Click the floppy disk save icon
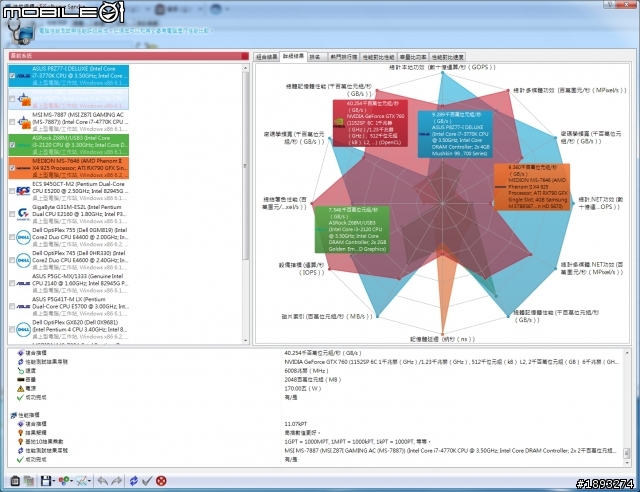This screenshot has height=492, width=640. [x=46, y=481]
